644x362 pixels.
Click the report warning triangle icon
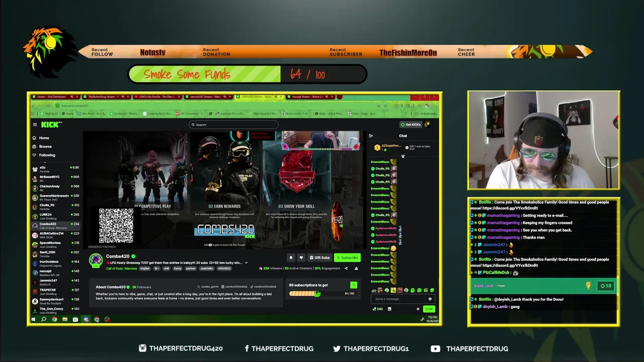pyautogui.click(x=356, y=268)
